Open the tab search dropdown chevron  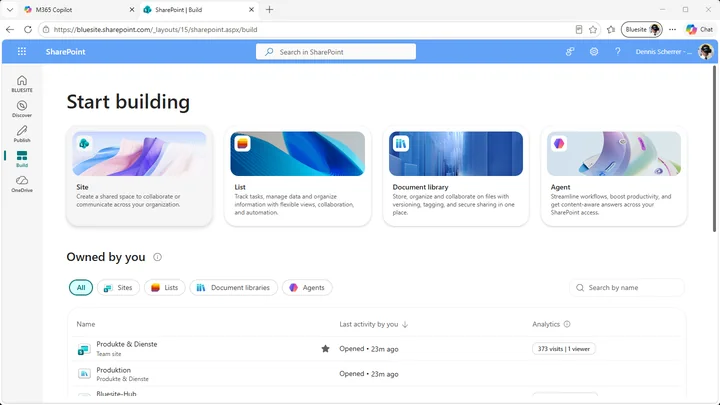(x=10, y=10)
